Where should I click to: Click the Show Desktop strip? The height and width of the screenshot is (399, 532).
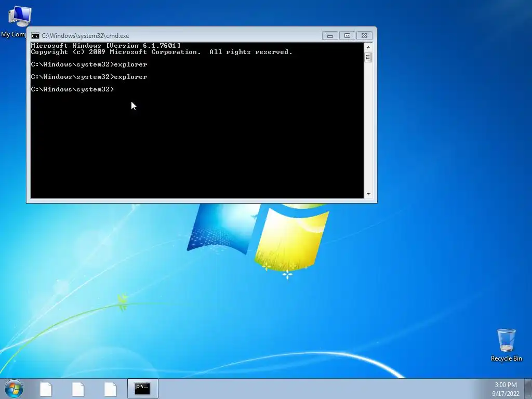[529, 389]
